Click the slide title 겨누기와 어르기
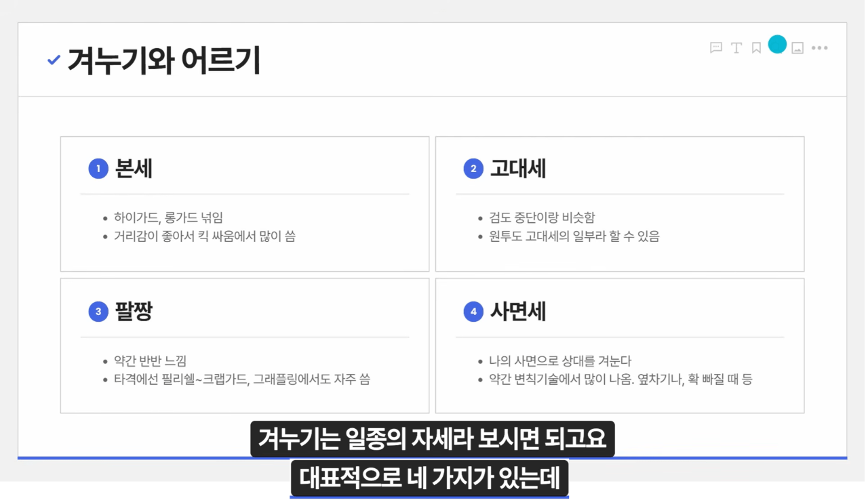868x500 pixels. tap(163, 60)
